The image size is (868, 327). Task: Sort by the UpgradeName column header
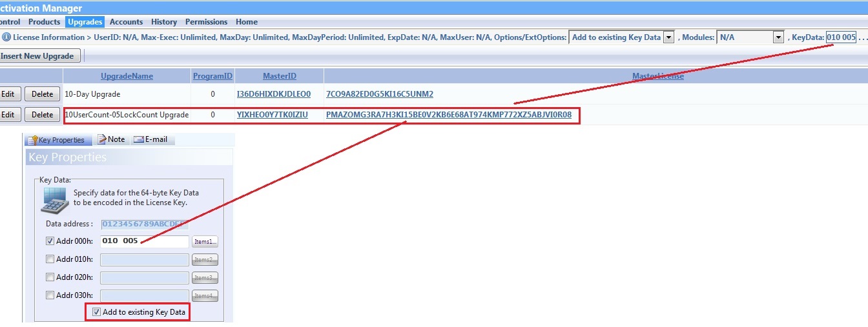click(x=127, y=76)
